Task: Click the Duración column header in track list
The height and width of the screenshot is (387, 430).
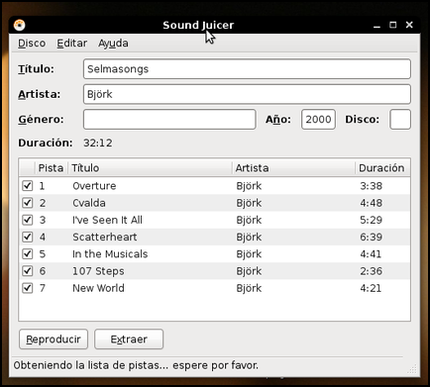Action: [383, 168]
